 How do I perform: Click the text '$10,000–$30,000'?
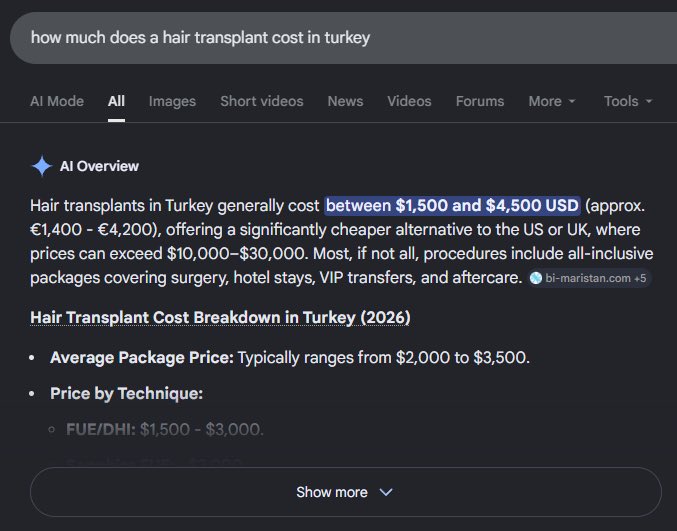pyautogui.click(x=238, y=253)
